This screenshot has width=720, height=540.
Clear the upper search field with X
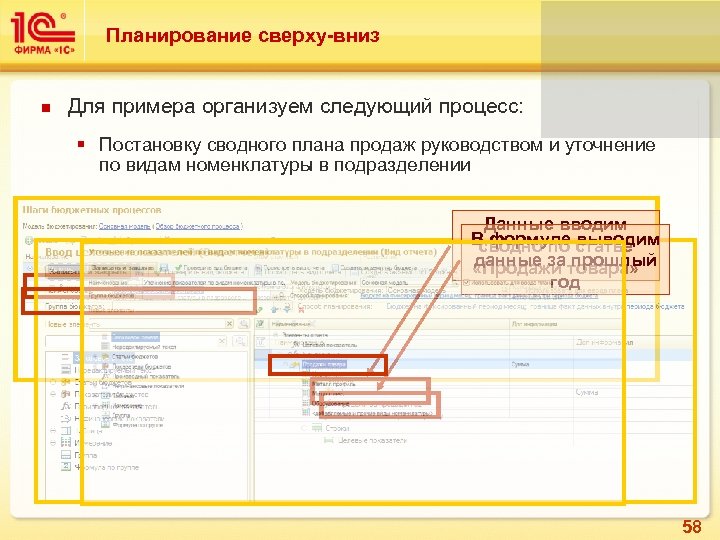pos(229,324)
